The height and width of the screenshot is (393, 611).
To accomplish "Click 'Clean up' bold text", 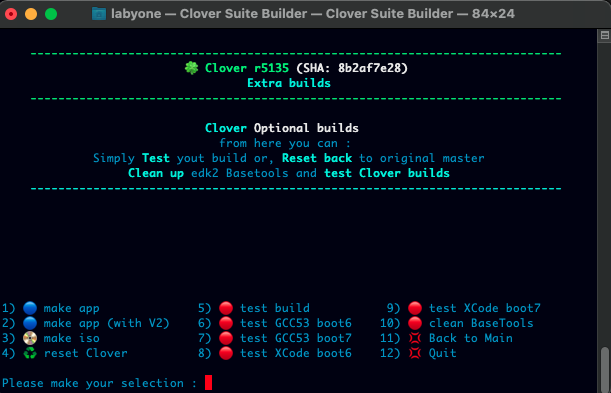I will [156, 173].
